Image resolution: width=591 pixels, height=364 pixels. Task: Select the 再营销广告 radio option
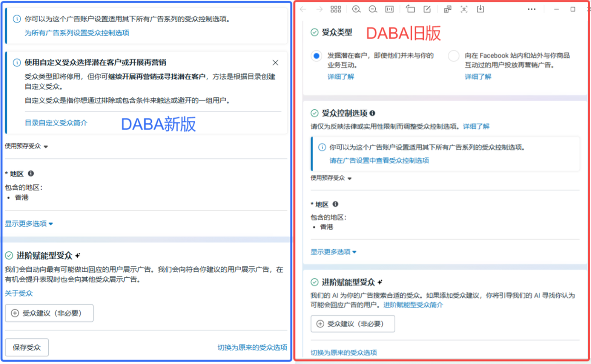point(453,56)
